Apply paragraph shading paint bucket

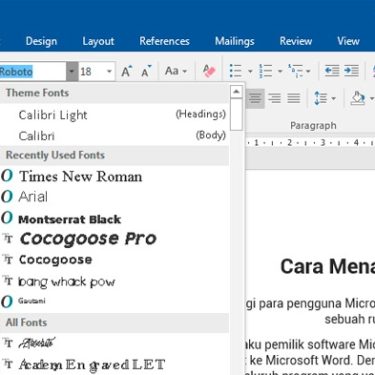coord(358,98)
